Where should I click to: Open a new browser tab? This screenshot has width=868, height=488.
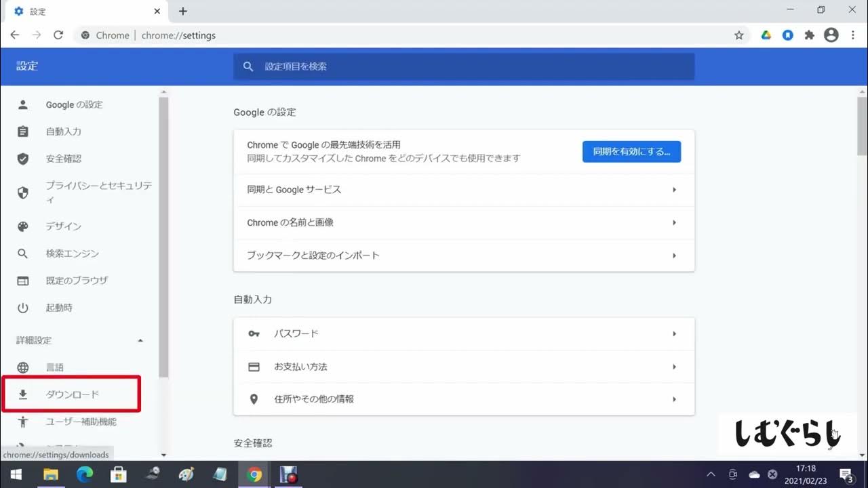tap(182, 12)
